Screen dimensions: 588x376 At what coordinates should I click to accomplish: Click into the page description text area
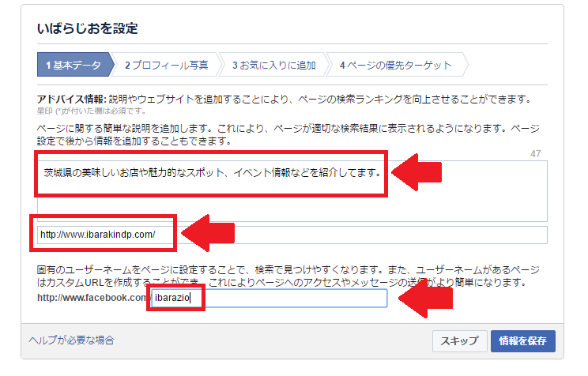[292, 191]
